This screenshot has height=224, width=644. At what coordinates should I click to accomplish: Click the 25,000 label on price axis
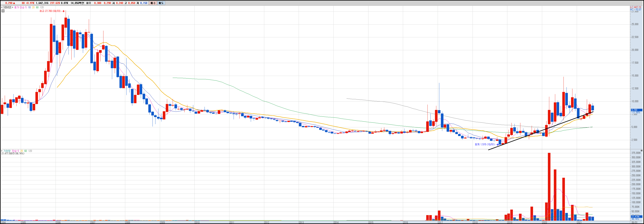(x=635, y=24)
